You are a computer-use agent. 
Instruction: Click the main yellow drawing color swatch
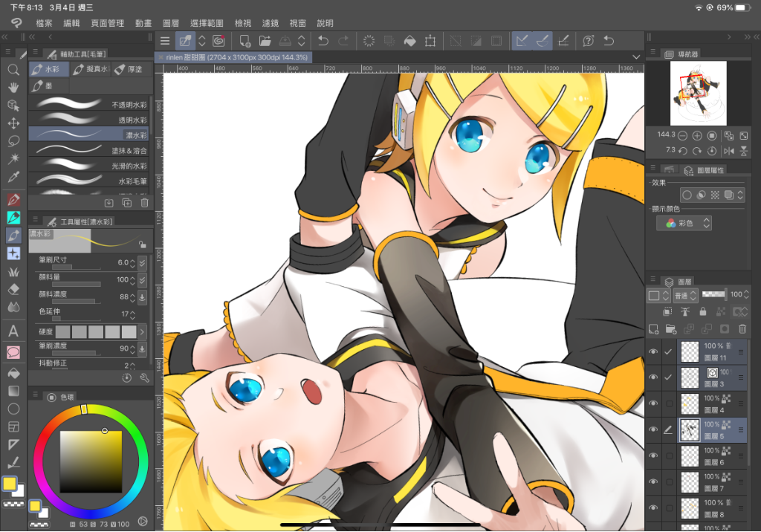(x=9, y=484)
